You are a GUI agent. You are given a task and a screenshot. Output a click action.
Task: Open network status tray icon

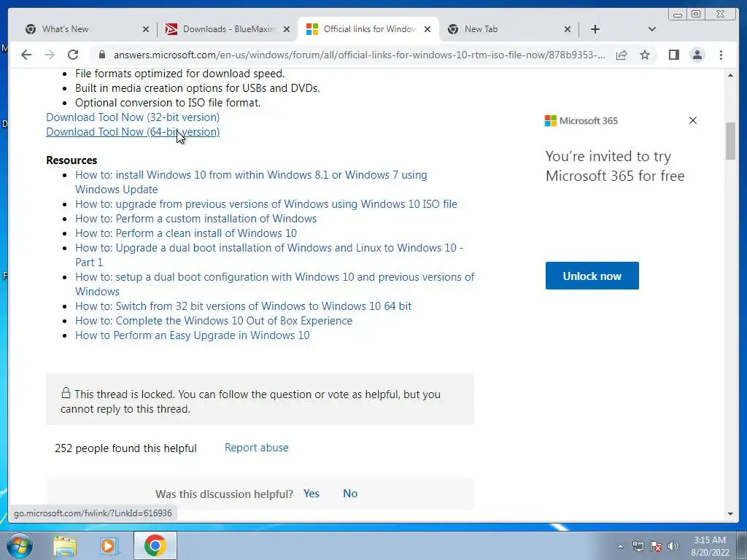click(638, 546)
